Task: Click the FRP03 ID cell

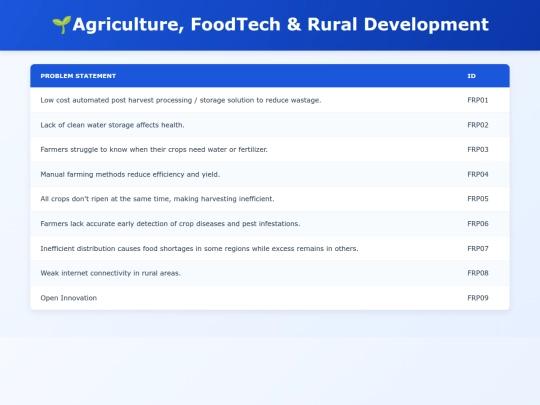Action: 478,149
